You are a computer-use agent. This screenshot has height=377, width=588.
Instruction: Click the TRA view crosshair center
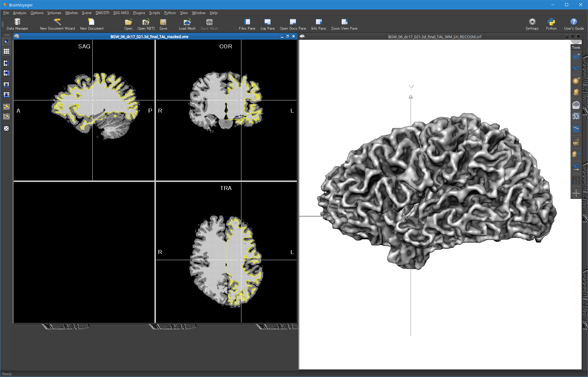click(x=241, y=260)
